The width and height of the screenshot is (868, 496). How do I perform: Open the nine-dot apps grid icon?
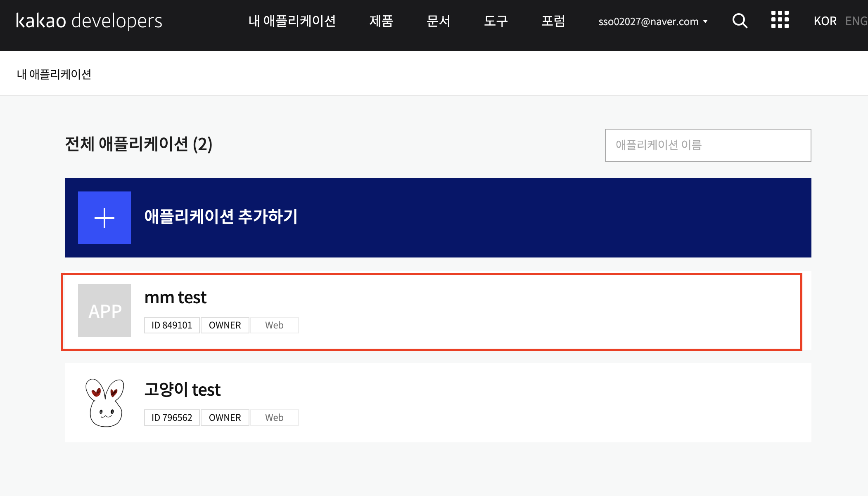point(780,20)
